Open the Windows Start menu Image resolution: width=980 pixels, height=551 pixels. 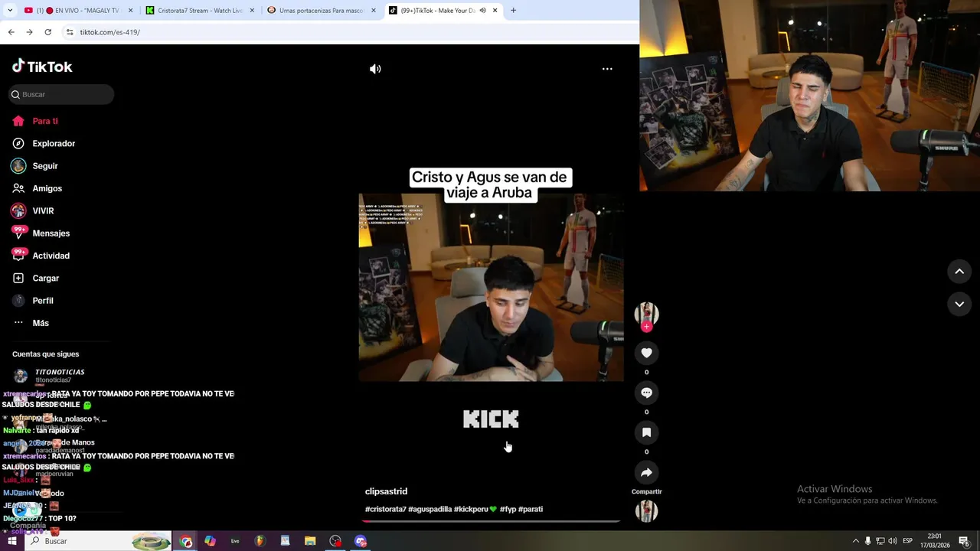(12, 541)
